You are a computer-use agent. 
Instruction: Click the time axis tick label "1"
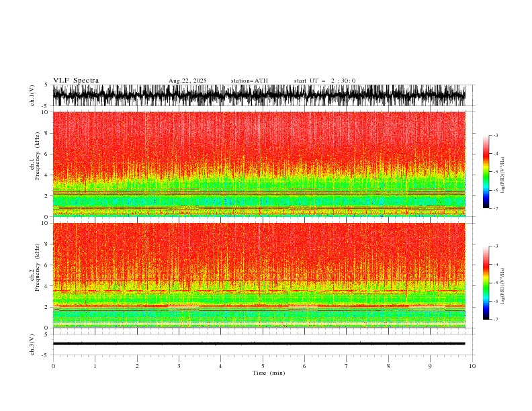(95, 366)
